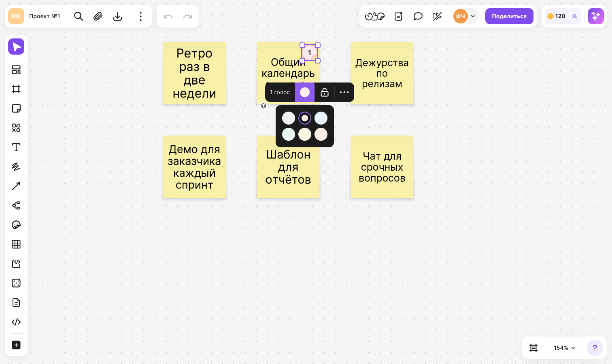612x364 pixels.
Task: Open the shapes tool
Action: pos(16,128)
